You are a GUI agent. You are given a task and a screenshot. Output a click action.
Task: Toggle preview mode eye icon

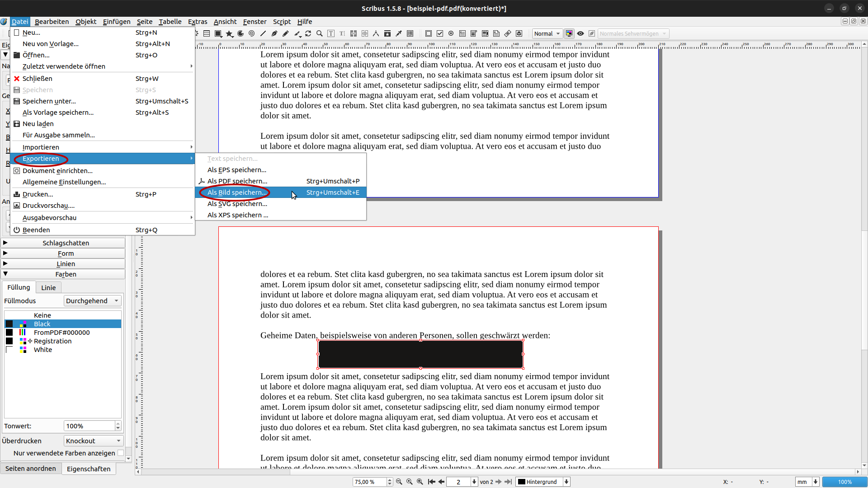(580, 33)
